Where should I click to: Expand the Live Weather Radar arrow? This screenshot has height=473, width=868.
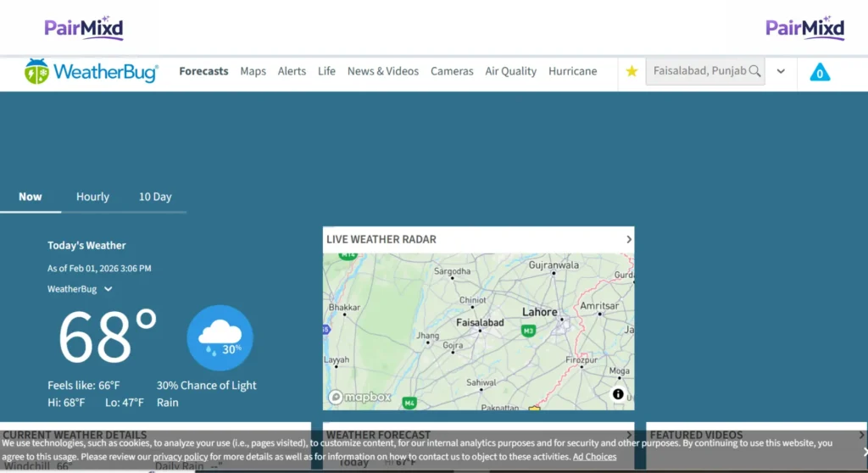628,239
